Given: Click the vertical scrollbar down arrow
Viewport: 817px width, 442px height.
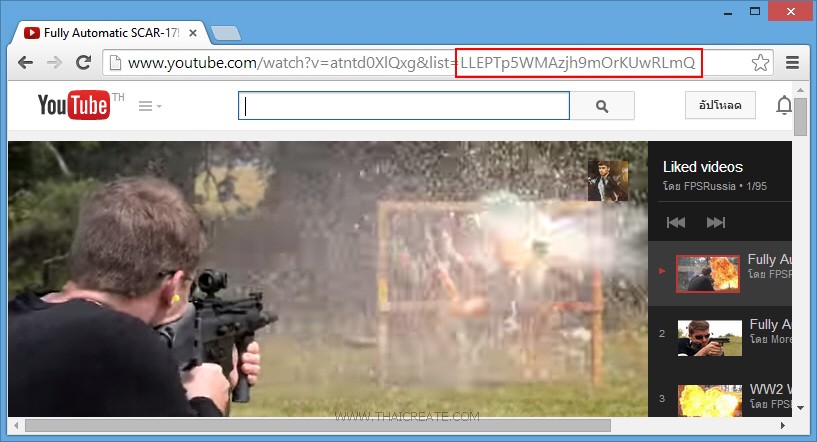Looking at the screenshot, I should click(x=800, y=408).
